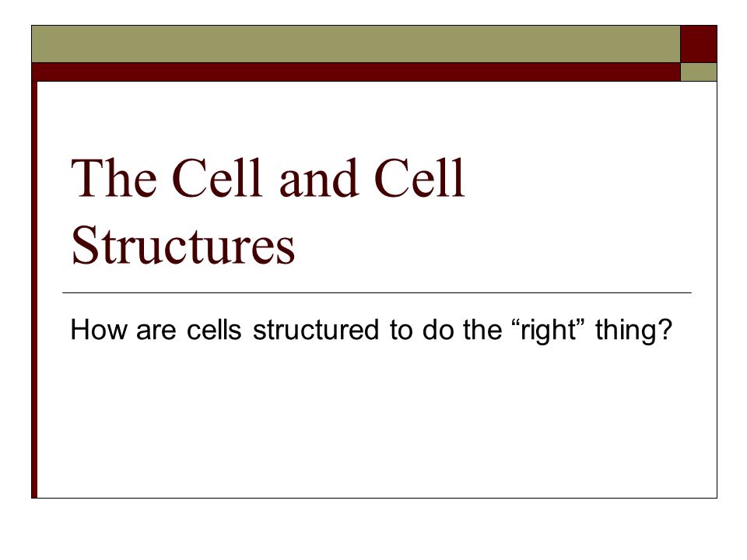This screenshot has width=747, height=560.
Task: Select the word 'and' in the title
Action: click(318, 180)
